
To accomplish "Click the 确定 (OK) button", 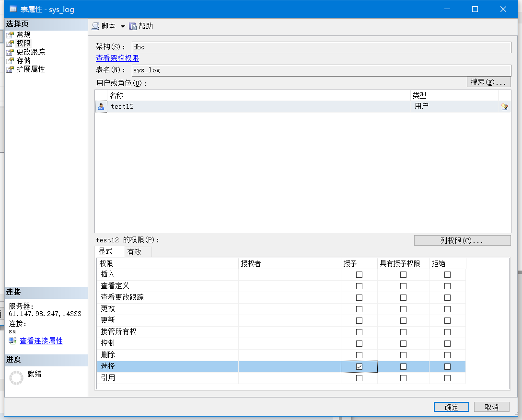I will click(452, 407).
